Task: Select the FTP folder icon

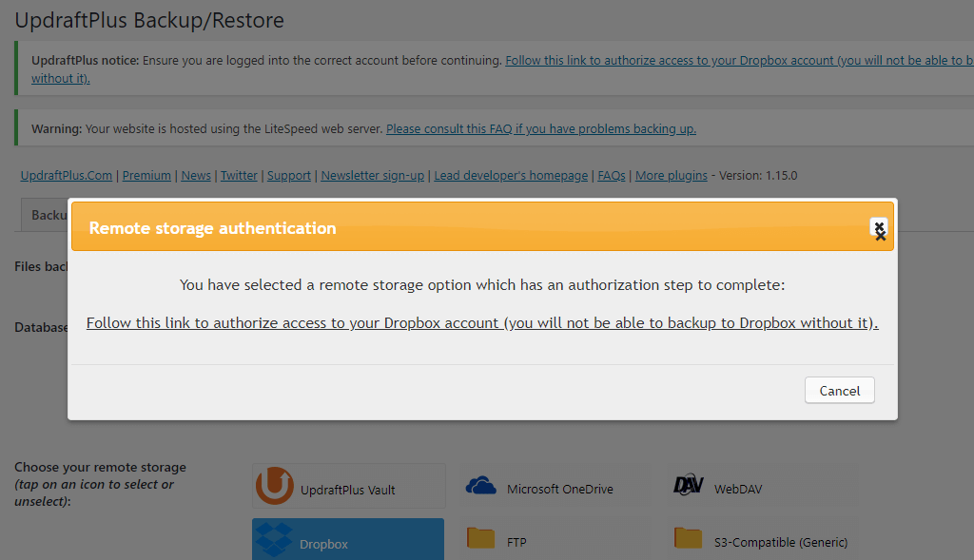Action: point(480,538)
